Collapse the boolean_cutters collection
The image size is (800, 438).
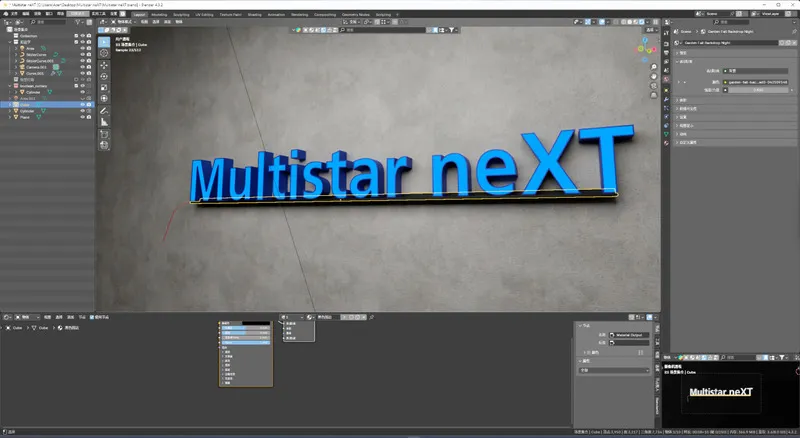(x=10, y=86)
